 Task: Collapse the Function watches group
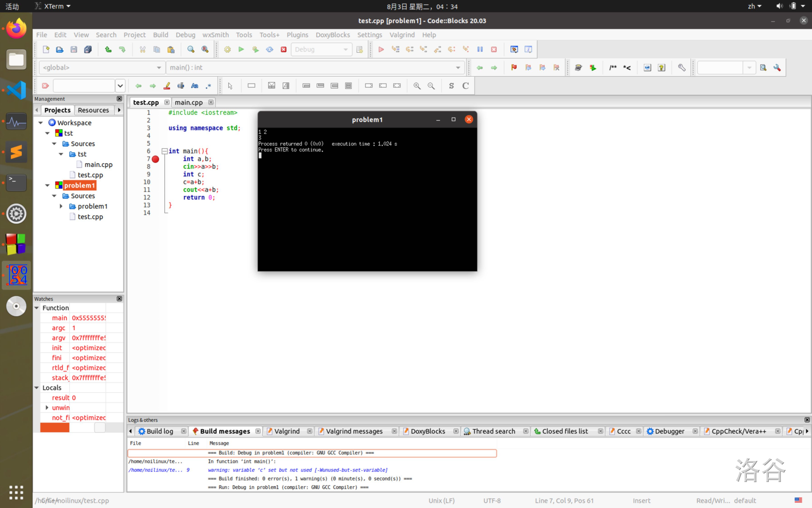[x=37, y=308]
